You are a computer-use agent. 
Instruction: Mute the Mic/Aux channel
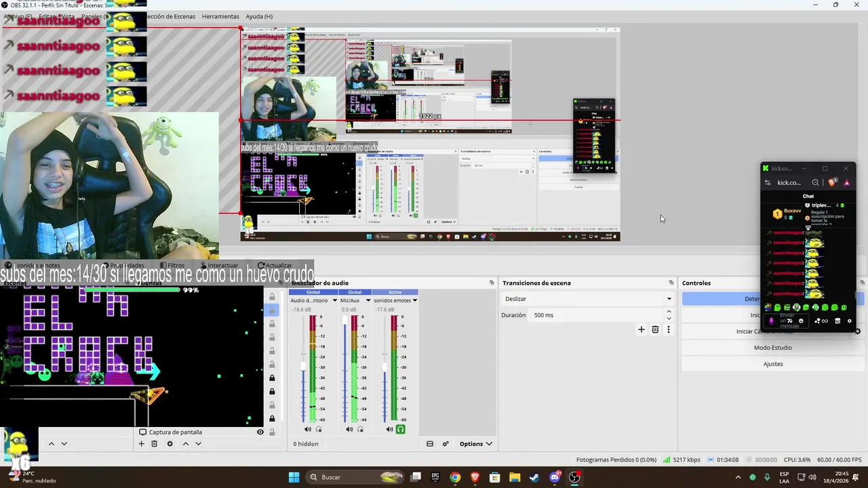349,429
